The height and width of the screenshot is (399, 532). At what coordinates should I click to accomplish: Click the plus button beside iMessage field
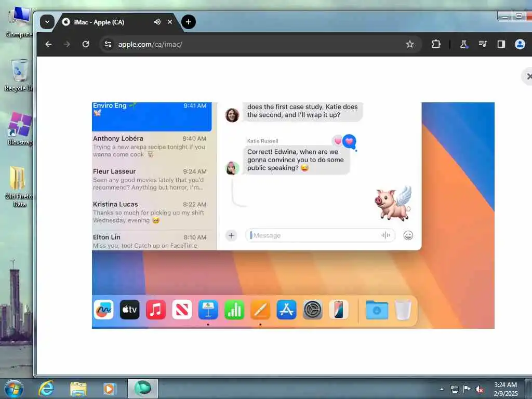point(231,235)
